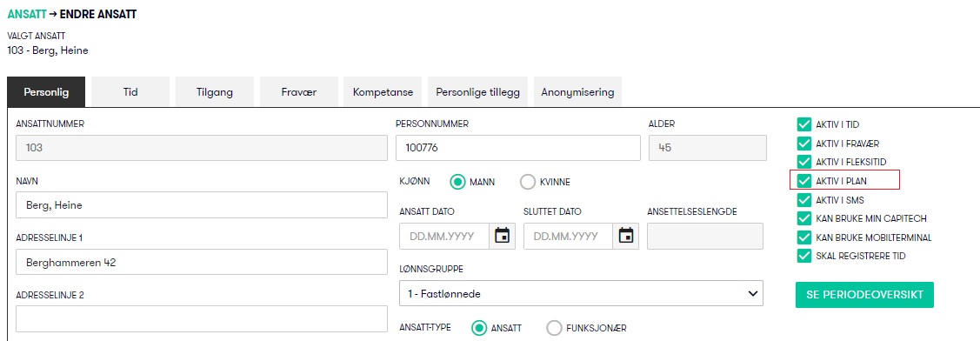Expand the Lønnsgruppe dropdown arrow
The image size is (980, 341).
click(x=751, y=293)
